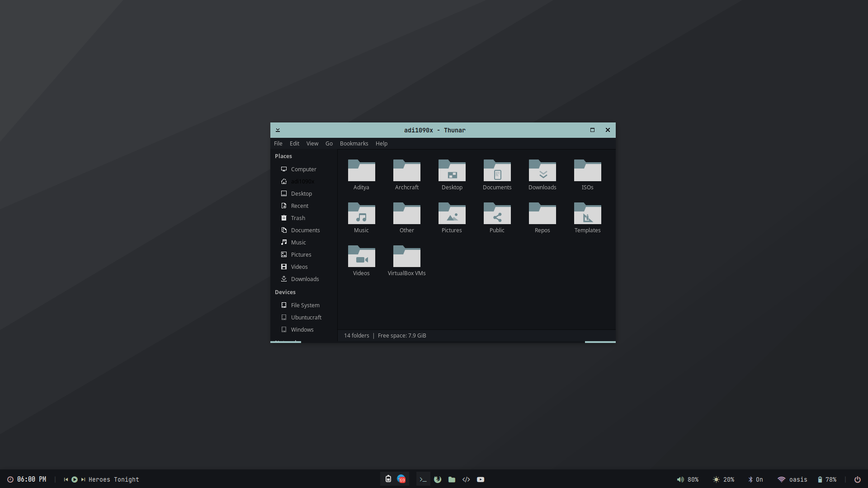The image size is (868, 488).
Task: Open File System under Devices
Action: click(x=305, y=305)
